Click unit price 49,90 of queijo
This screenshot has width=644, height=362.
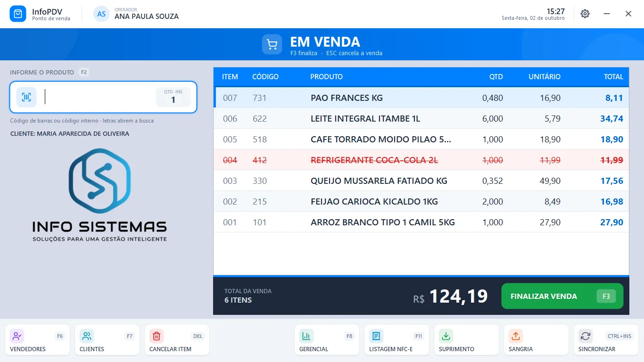[550, 181]
